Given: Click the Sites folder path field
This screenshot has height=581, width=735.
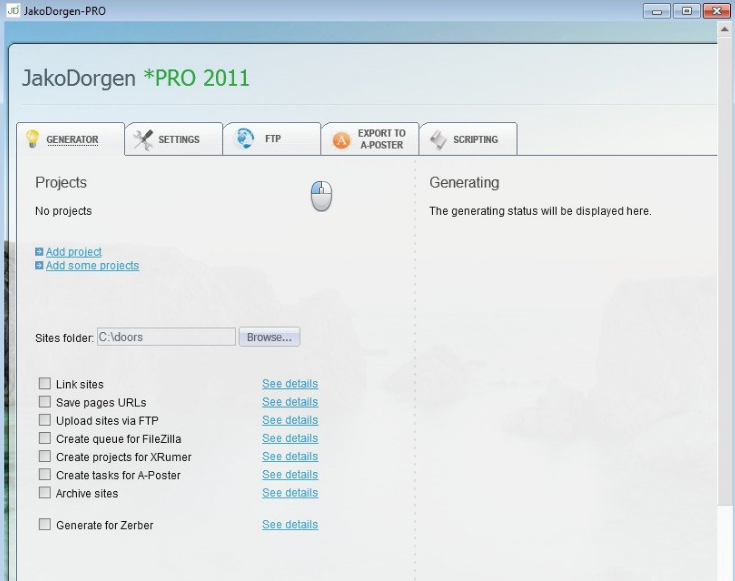Looking at the screenshot, I should [x=166, y=337].
